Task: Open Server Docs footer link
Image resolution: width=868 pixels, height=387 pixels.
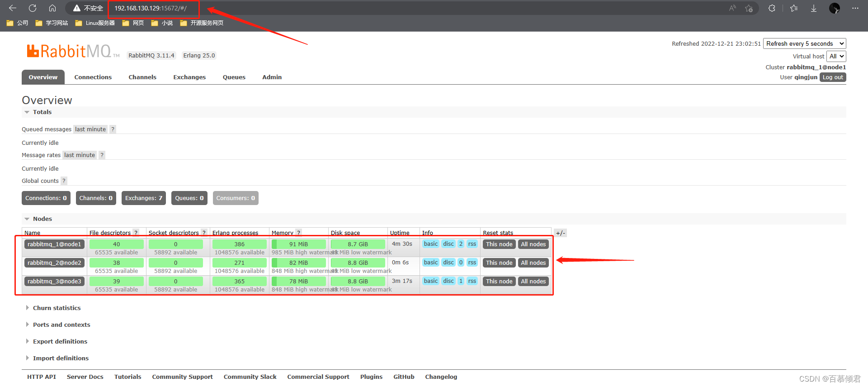Action: 85,377
